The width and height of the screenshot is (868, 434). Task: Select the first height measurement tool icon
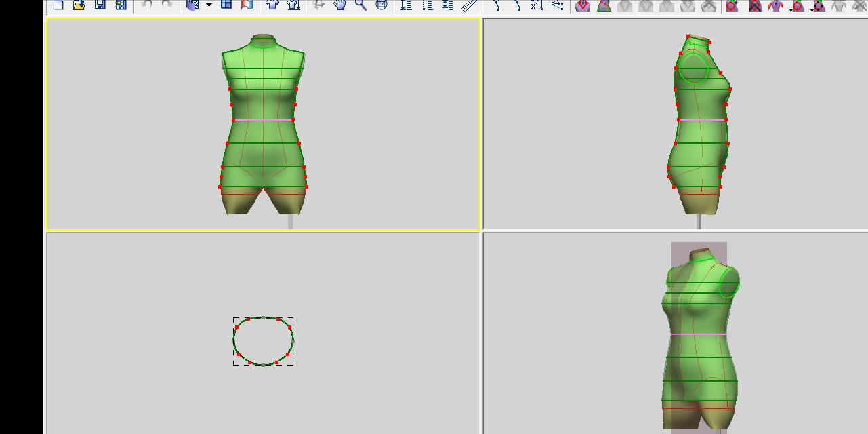tap(406, 5)
